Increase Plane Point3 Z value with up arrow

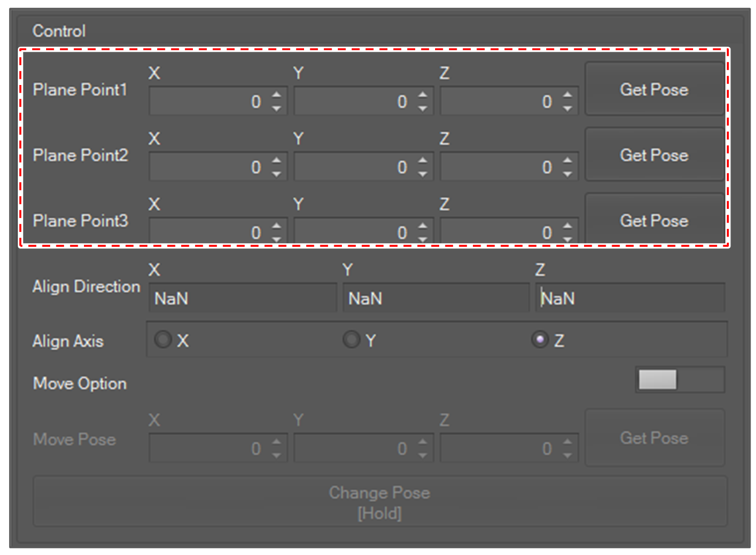(567, 226)
